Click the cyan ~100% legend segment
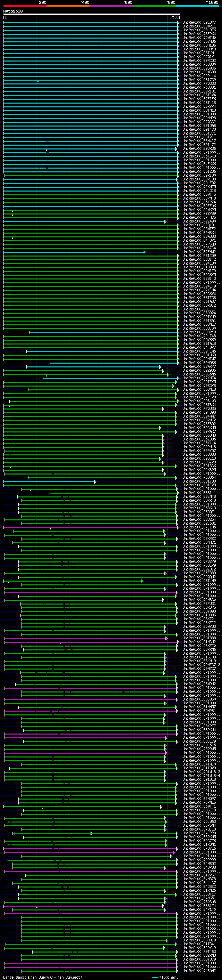This screenshot has height=980, width=222. click(197, 6)
